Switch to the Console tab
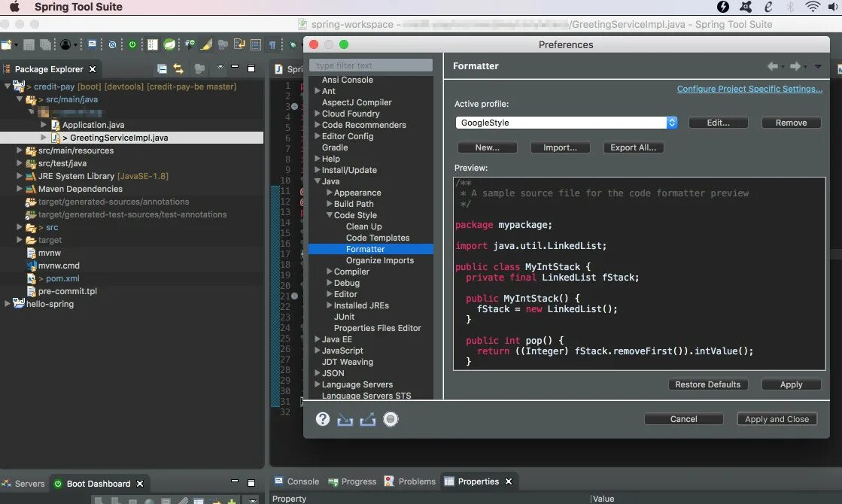This screenshot has width=842, height=504. pyautogui.click(x=297, y=481)
